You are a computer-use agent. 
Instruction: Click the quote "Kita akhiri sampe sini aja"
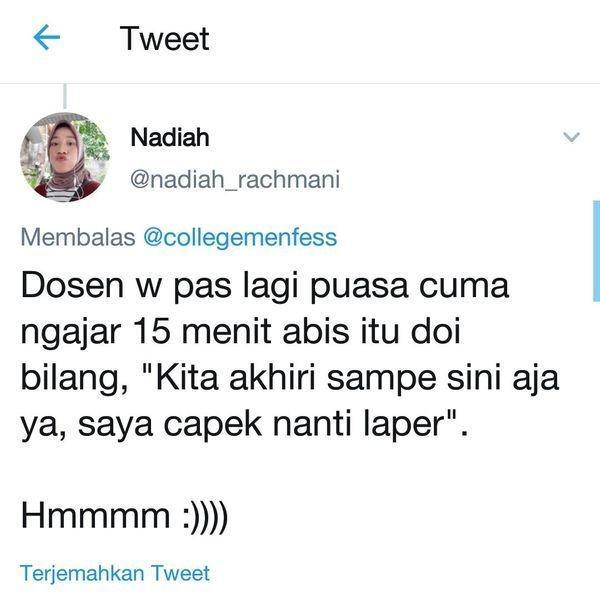tap(357, 378)
